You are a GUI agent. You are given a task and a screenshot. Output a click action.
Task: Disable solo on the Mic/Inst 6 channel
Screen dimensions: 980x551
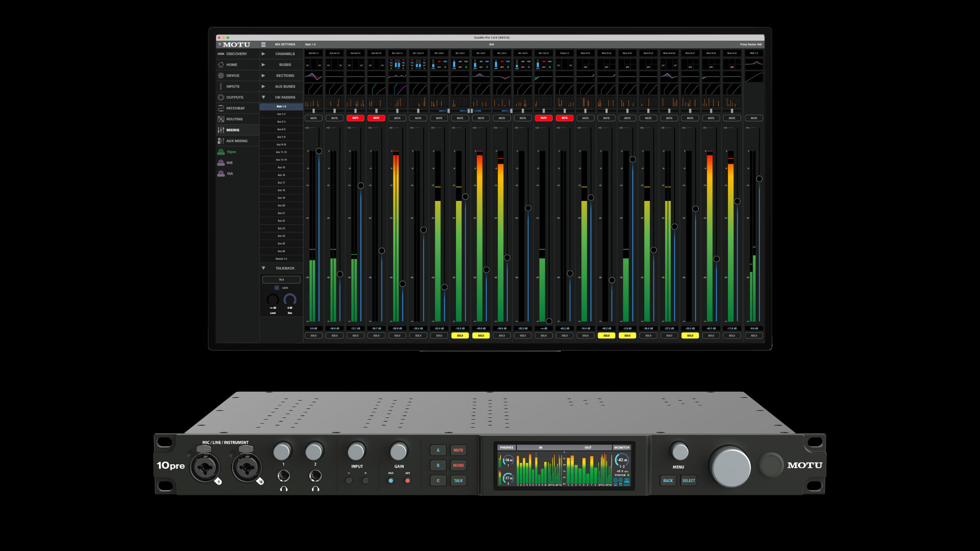click(x=460, y=336)
